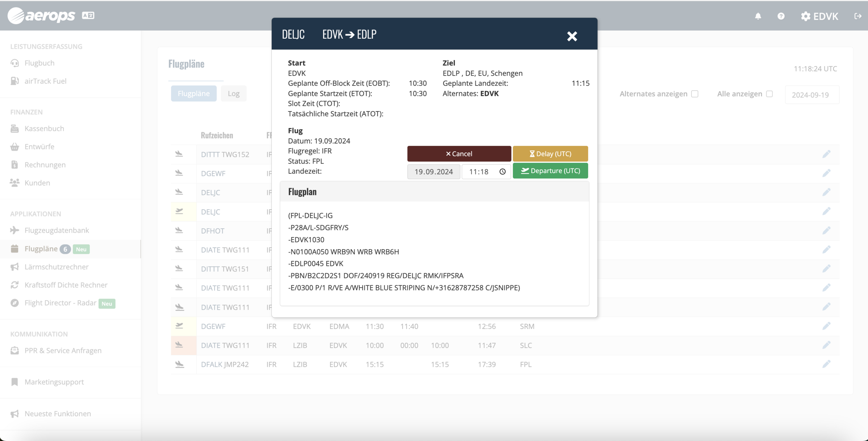Open Lärmschutzrechner in the sidebar
This screenshot has width=868, height=441.
point(57,267)
